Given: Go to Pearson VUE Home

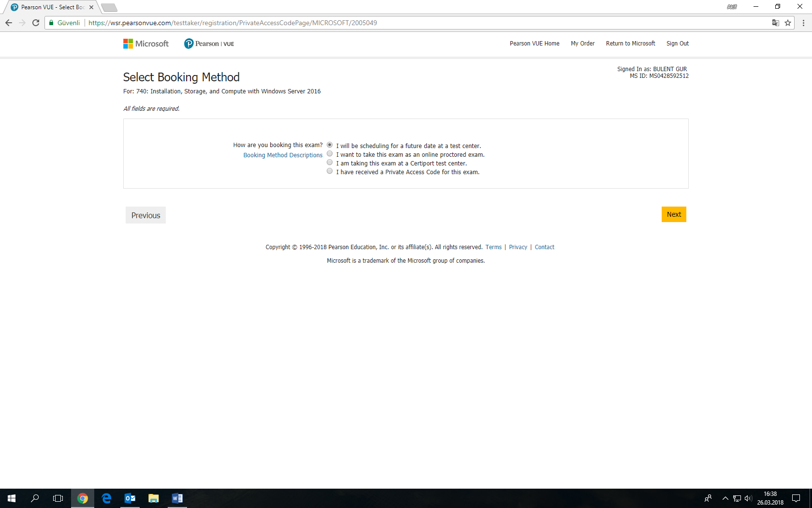Looking at the screenshot, I should 535,44.
